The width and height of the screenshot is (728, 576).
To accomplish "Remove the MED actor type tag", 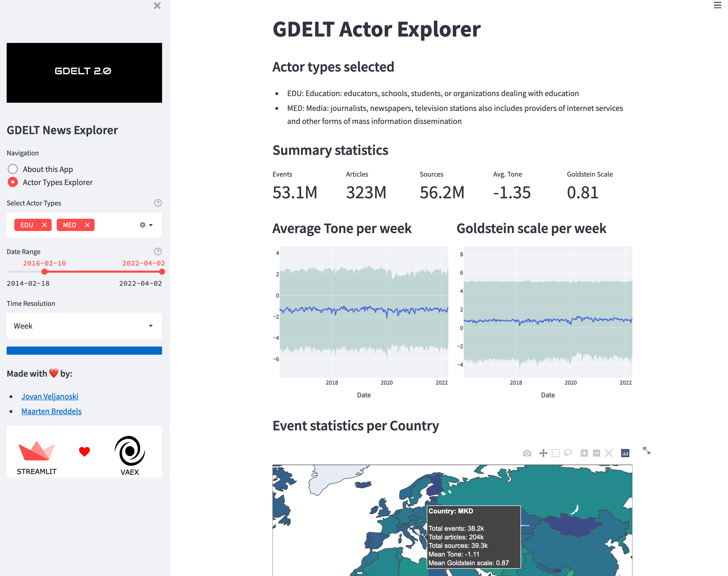I will click(87, 225).
